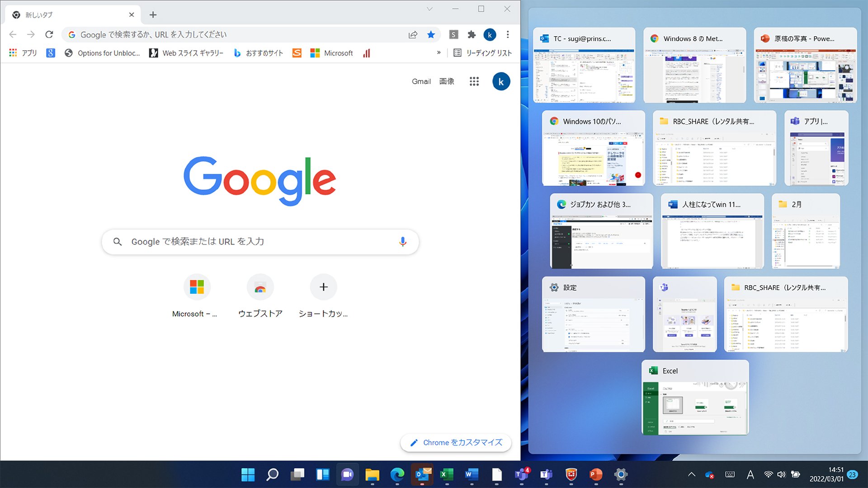The height and width of the screenshot is (488, 868).
Task: Select the 2月 folder window thumbnail
Action: 806,231
